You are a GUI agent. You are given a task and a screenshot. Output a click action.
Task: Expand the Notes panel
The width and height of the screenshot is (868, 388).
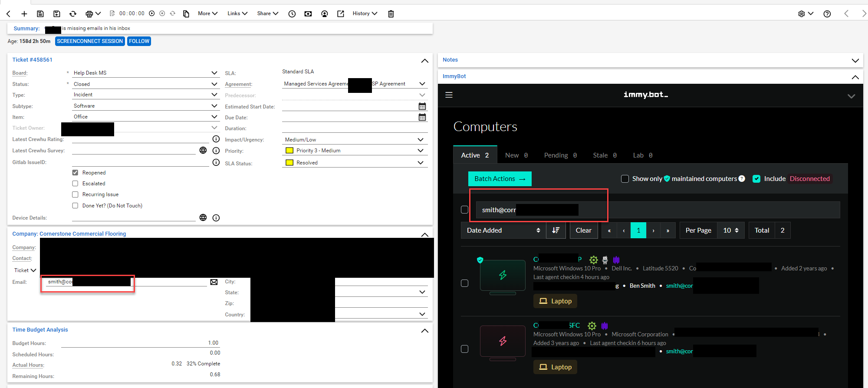pyautogui.click(x=855, y=60)
